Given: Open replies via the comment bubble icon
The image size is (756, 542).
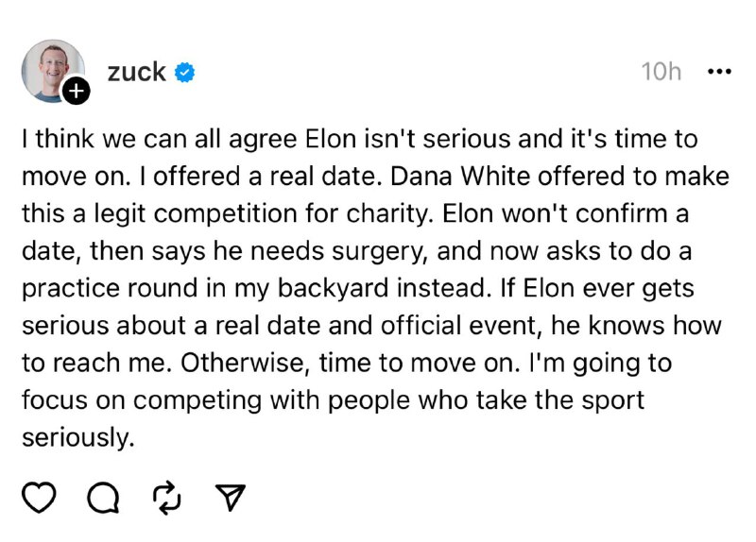Looking at the screenshot, I should (x=101, y=497).
